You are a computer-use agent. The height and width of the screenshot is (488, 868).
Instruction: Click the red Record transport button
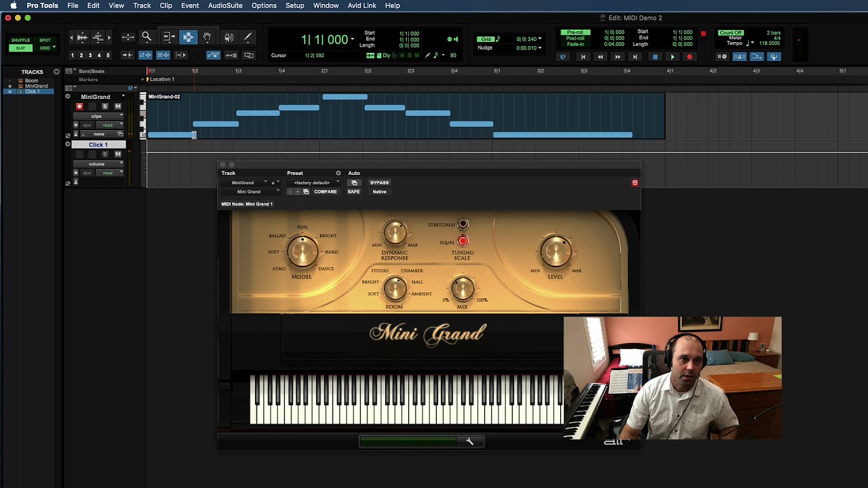690,56
